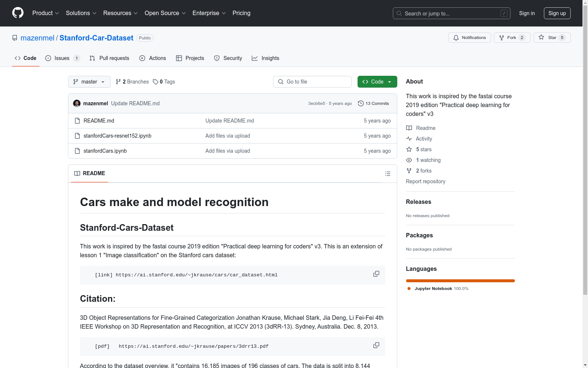Image resolution: width=588 pixels, height=368 pixels.
Task: Open Add files via upload commit for stanfordCars-resnet152.ipynb
Action: pos(227,136)
